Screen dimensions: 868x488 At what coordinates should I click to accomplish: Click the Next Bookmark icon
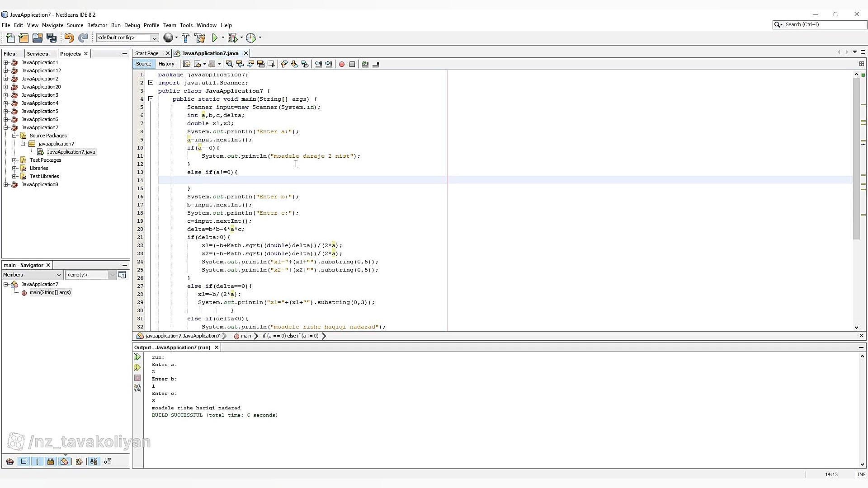(294, 64)
